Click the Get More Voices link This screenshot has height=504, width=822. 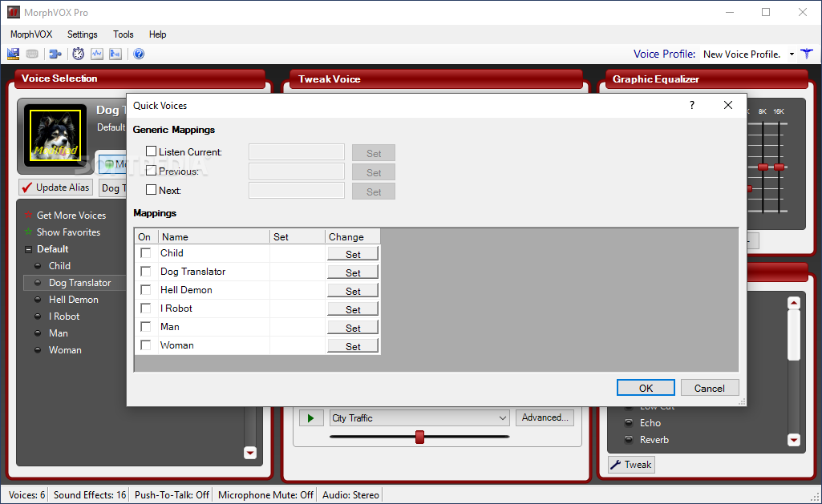(71, 216)
